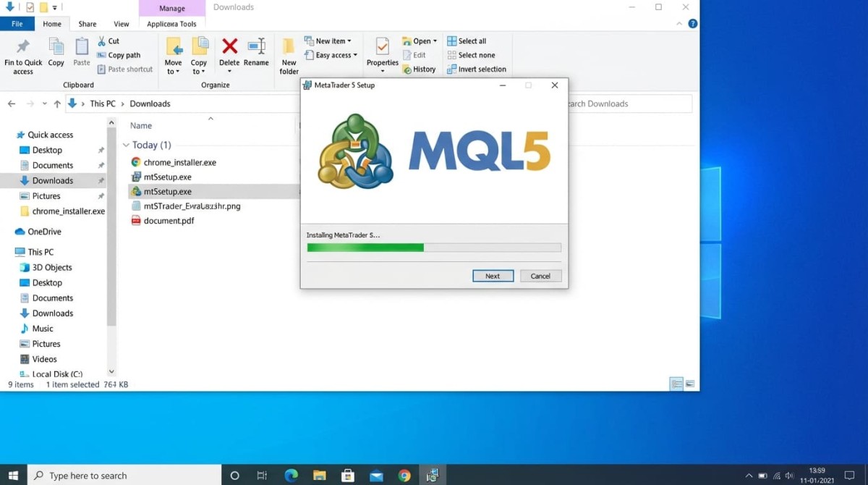Click Select all in ribbon
This screenshot has height=485, width=868.
(x=467, y=41)
